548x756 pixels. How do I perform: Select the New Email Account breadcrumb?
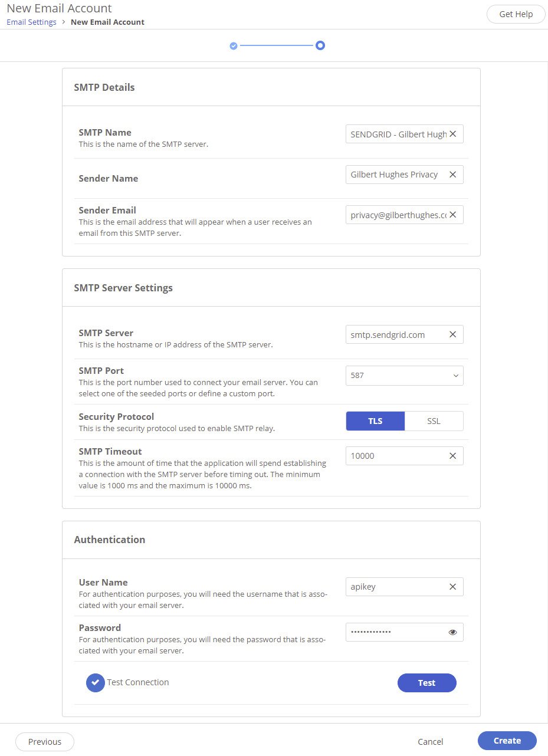click(107, 22)
